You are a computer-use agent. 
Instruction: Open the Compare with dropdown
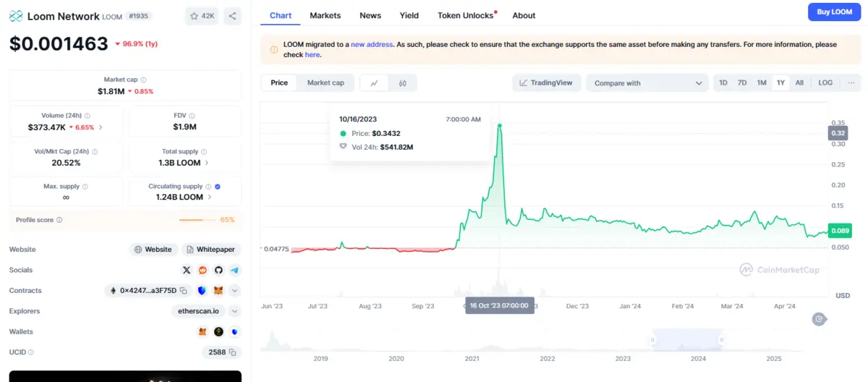[x=647, y=83]
